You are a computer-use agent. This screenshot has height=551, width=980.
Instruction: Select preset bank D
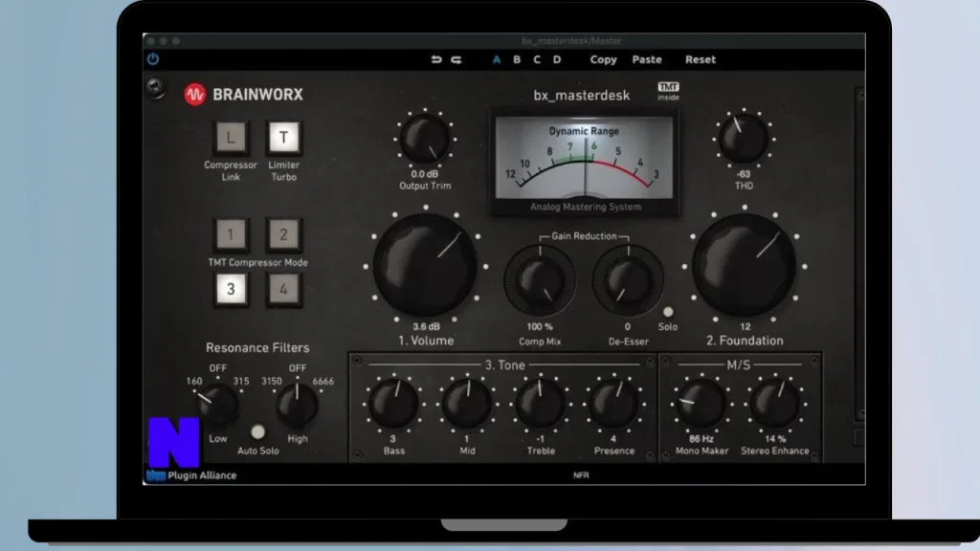tap(556, 60)
